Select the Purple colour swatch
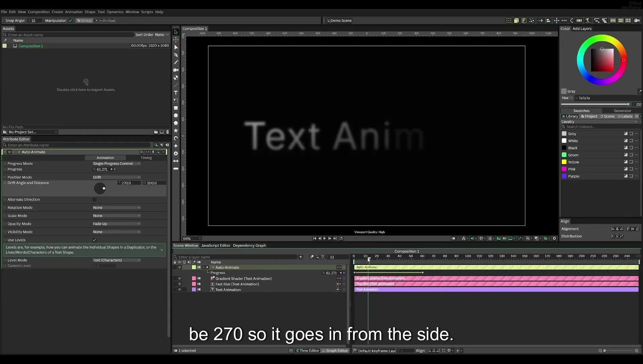This screenshot has width=643, height=364. pos(564,176)
